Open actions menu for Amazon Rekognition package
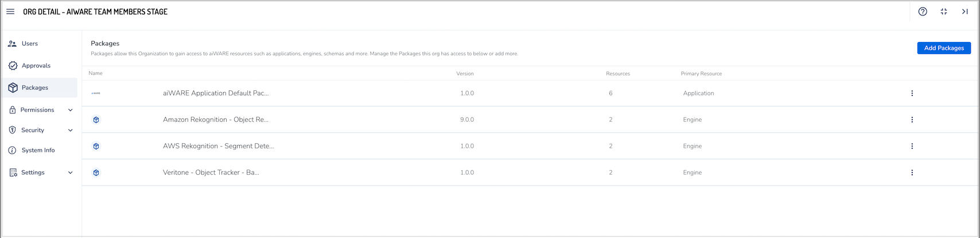Viewport: 980px width, 238px height. tap(912, 120)
